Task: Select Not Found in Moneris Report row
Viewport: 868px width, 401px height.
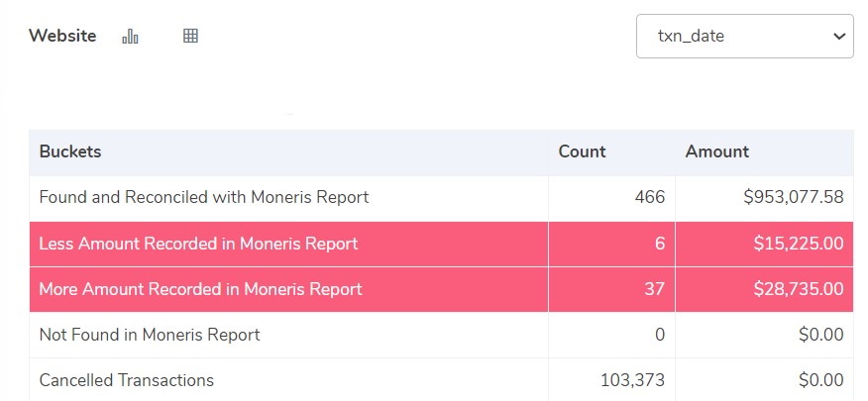Action: pos(441,335)
